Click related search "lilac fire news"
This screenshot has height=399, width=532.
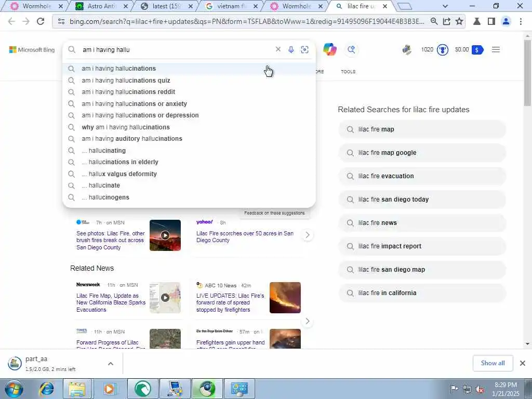[422, 223]
